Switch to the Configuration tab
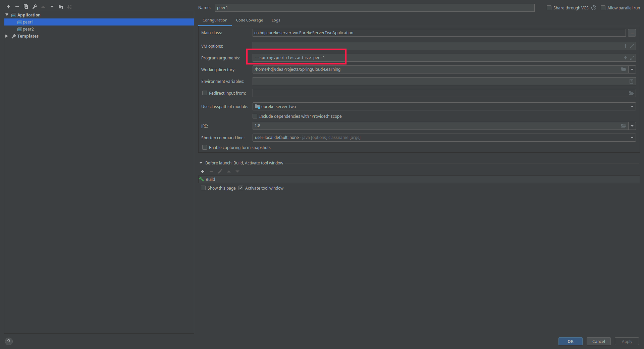This screenshot has height=349, width=644. [x=215, y=20]
